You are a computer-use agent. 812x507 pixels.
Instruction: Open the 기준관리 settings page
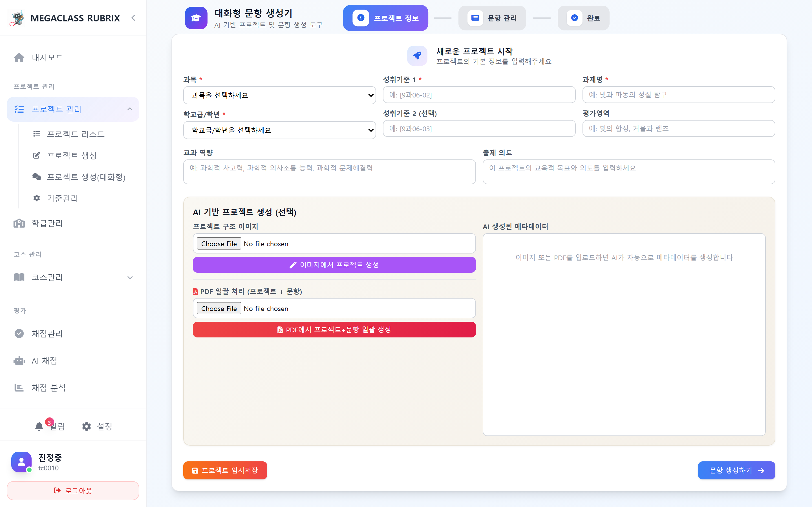62,198
